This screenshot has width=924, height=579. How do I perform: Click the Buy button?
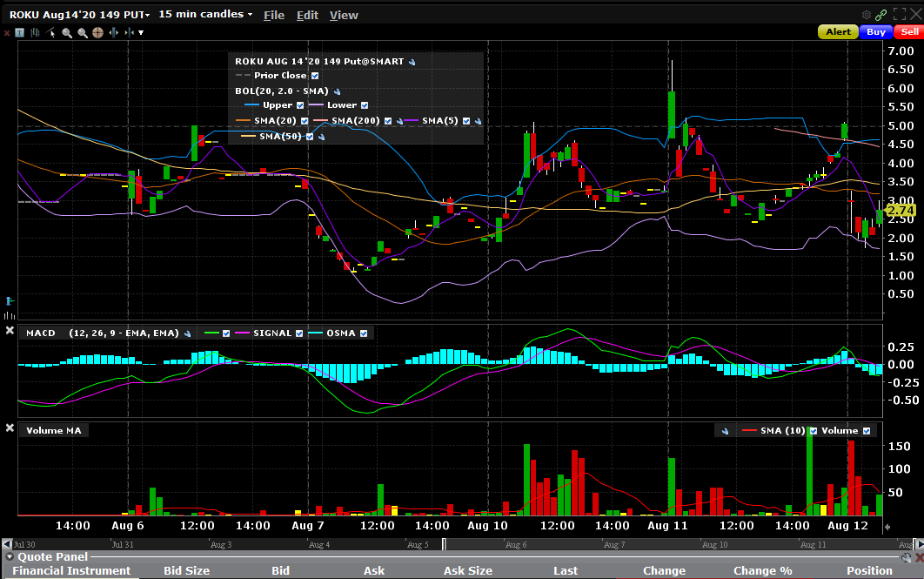[x=875, y=32]
